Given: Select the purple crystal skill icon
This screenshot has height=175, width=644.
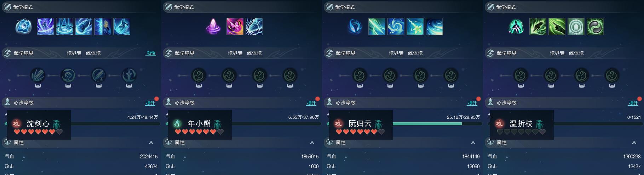Looking at the screenshot, I should [213, 27].
